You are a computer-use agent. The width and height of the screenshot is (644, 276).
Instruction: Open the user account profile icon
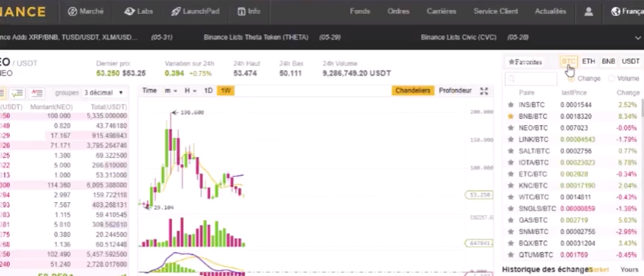pos(588,11)
